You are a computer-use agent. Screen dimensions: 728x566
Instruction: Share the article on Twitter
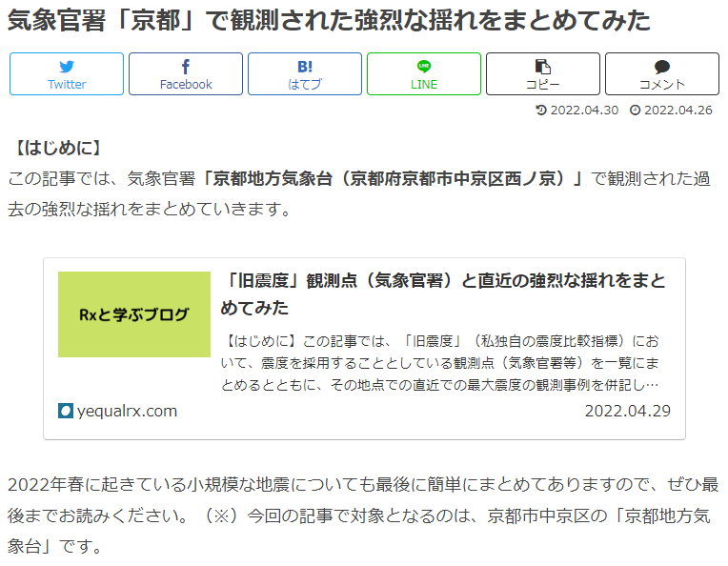[x=67, y=73]
